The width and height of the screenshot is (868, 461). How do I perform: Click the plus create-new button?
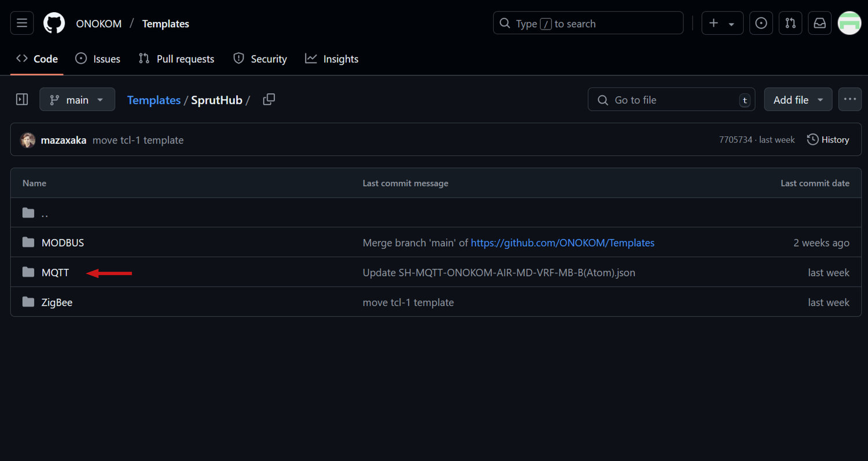[x=713, y=23]
